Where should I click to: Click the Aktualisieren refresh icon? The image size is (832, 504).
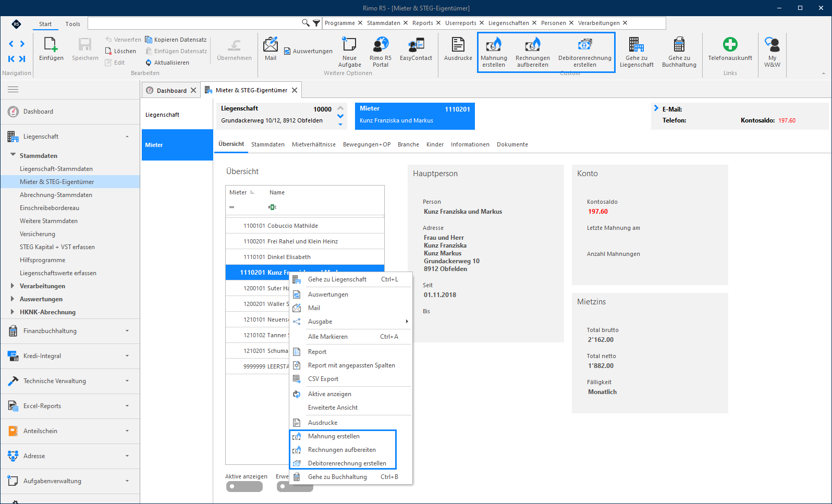click(x=149, y=63)
